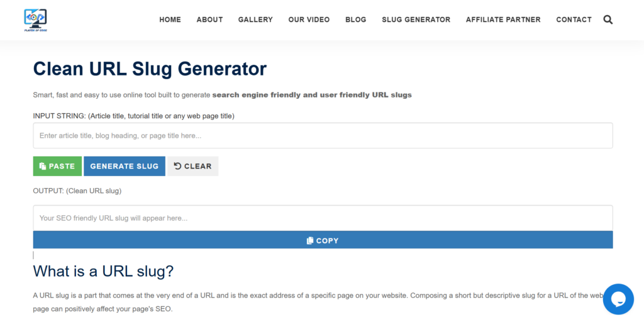Go to the HOME menu item
The height and width of the screenshot is (322, 644).
pyautogui.click(x=170, y=19)
